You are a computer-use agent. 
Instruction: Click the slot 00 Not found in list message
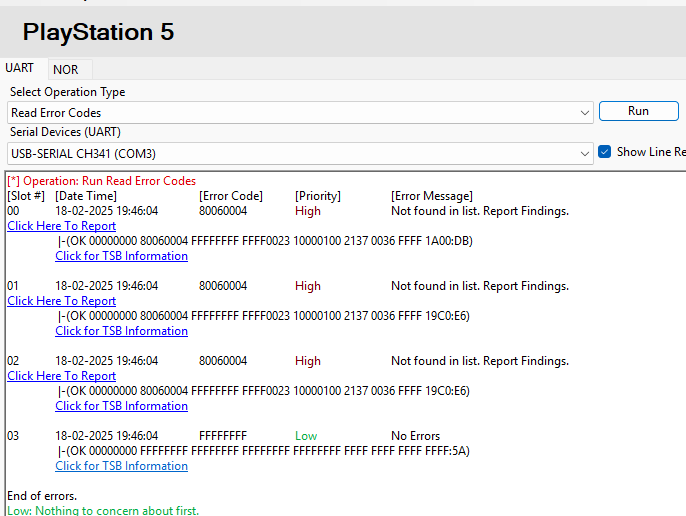point(480,211)
